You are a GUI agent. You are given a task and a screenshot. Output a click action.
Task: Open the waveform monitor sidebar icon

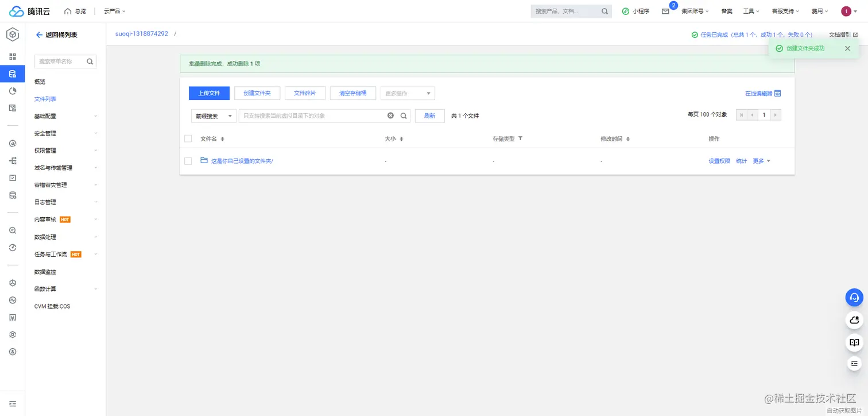coord(13,300)
